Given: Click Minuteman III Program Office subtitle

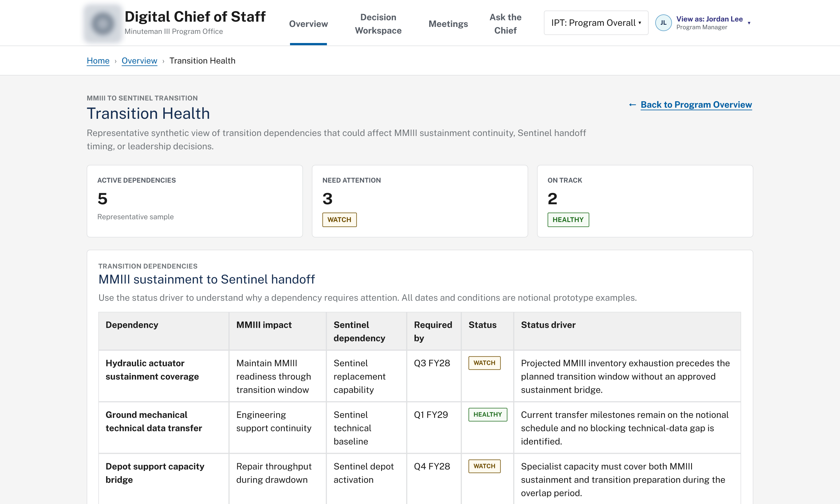Looking at the screenshot, I should pyautogui.click(x=174, y=31).
